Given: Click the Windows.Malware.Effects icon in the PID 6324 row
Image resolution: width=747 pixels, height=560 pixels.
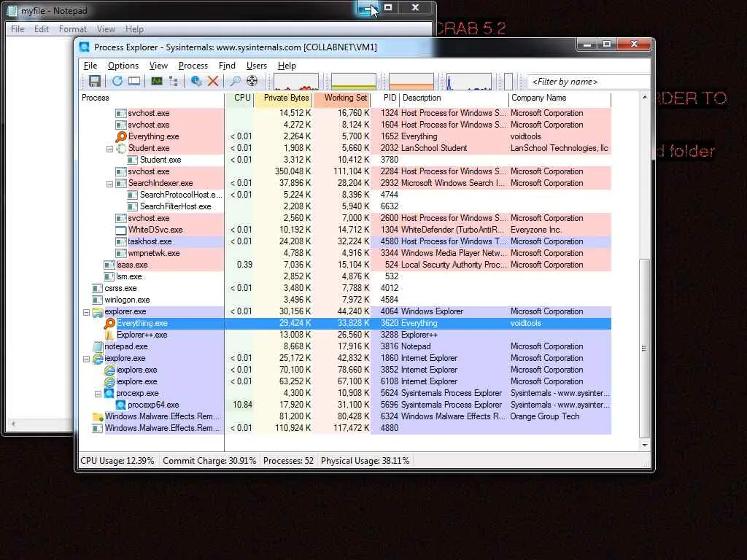Looking at the screenshot, I should [x=98, y=416].
